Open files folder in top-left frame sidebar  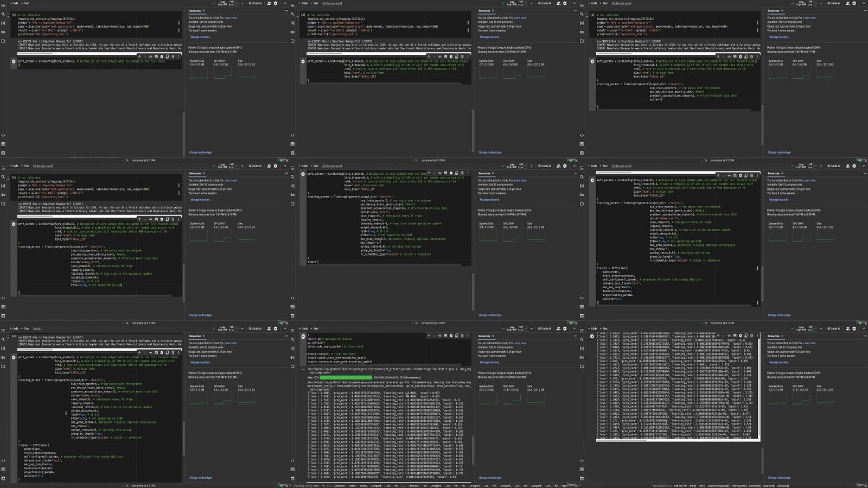point(3,41)
